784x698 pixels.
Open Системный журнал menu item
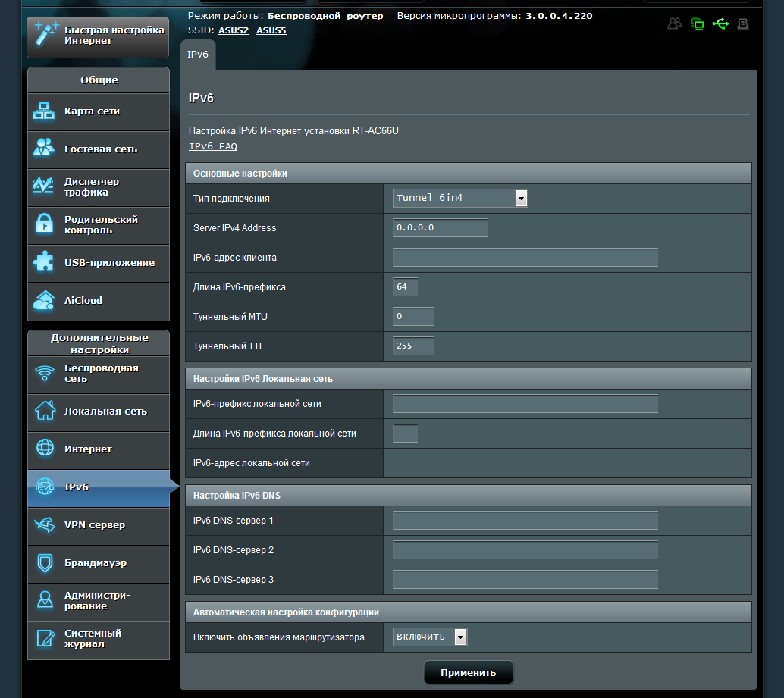(x=99, y=640)
